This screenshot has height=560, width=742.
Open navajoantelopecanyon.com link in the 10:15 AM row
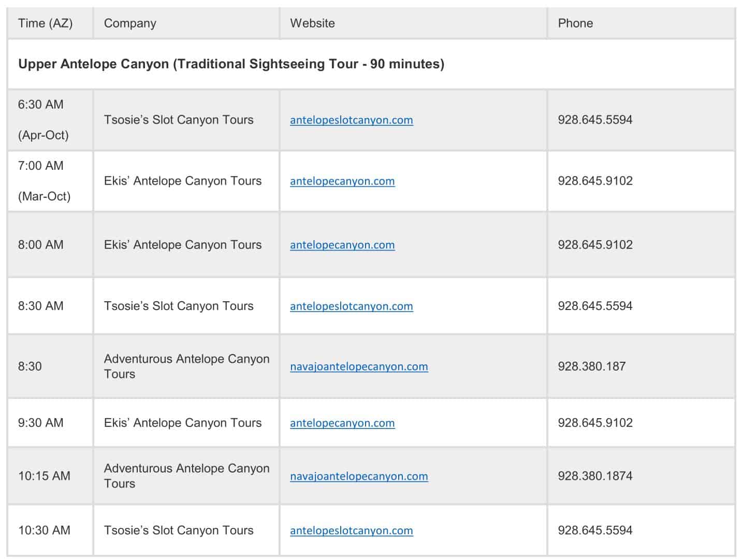click(359, 476)
